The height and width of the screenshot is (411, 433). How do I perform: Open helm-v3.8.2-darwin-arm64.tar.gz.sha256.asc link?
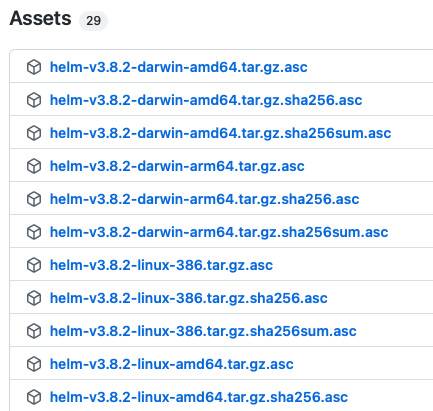click(205, 199)
